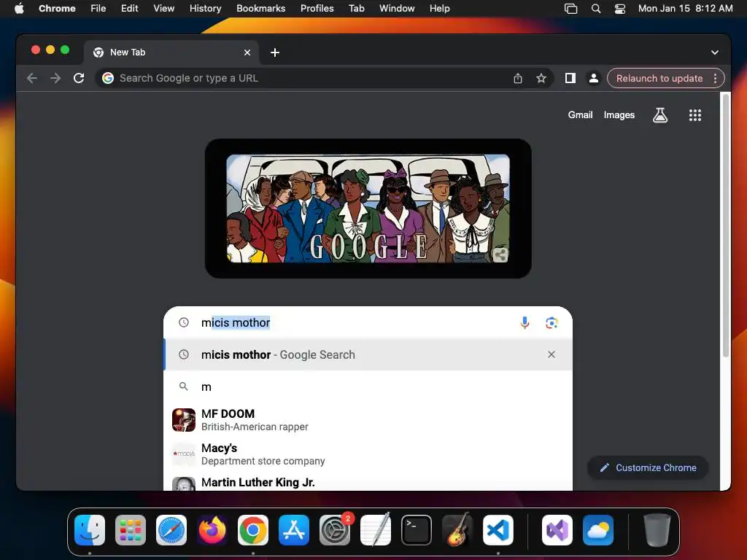The height and width of the screenshot is (560, 747).
Task: Toggle the side panel icon
Action: [570, 78]
